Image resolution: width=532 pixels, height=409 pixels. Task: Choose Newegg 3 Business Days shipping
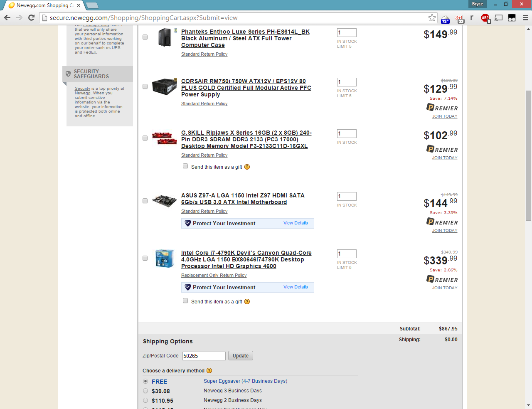(145, 391)
